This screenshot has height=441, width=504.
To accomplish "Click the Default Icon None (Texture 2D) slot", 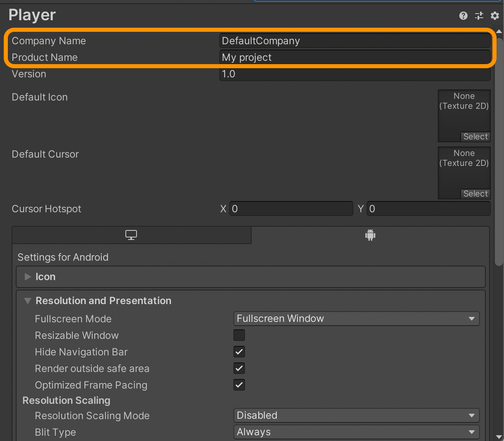I will pyautogui.click(x=464, y=109).
